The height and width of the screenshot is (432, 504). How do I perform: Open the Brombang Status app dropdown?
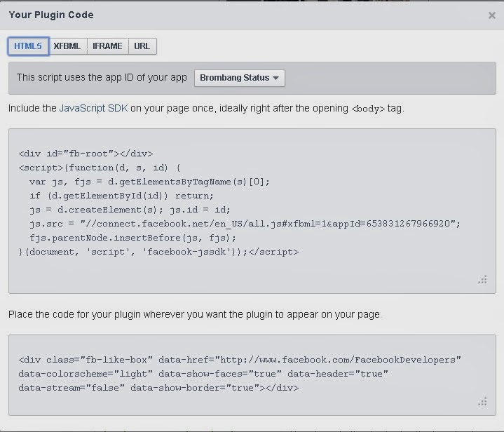[240, 78]
